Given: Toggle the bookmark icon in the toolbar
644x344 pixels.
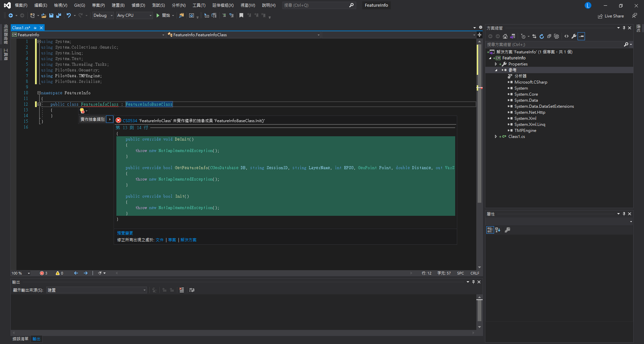Looking at the screenshot, I should point(241,15).
